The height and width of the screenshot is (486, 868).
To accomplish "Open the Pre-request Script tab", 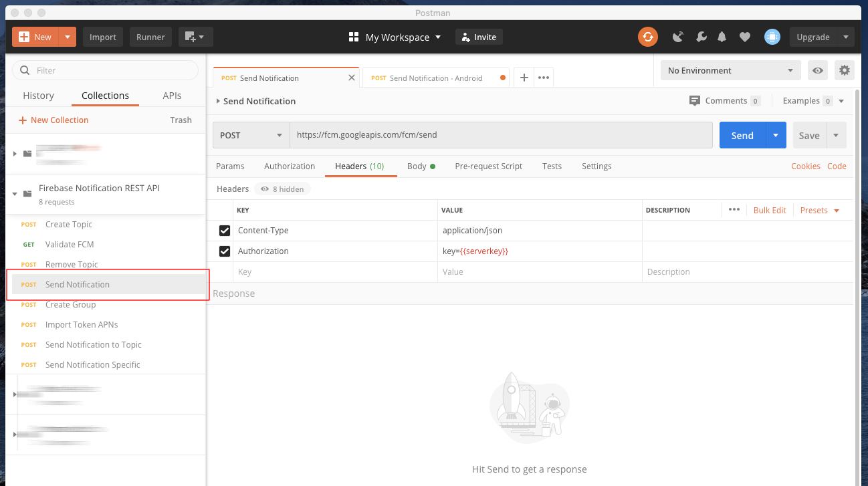I will 488,166.
